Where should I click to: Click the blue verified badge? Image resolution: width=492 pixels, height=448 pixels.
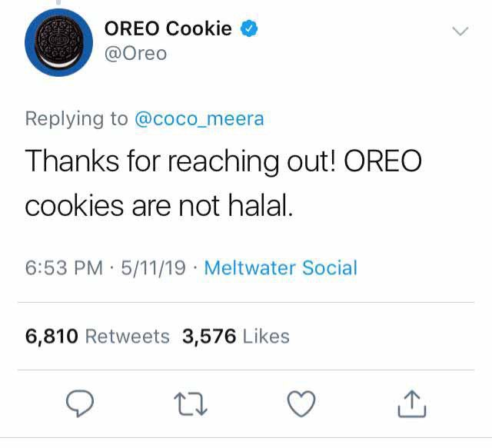pyautogui.click(x=249, y=28)
